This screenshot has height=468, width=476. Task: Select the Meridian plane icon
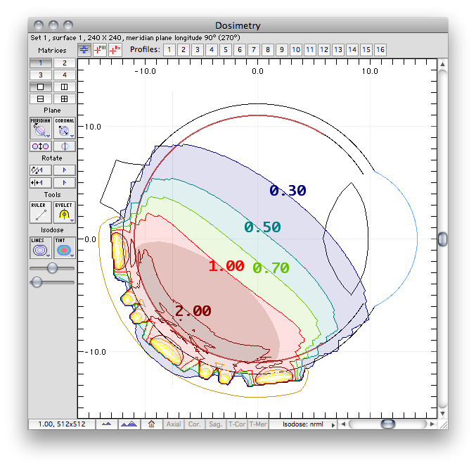(40, 128)
